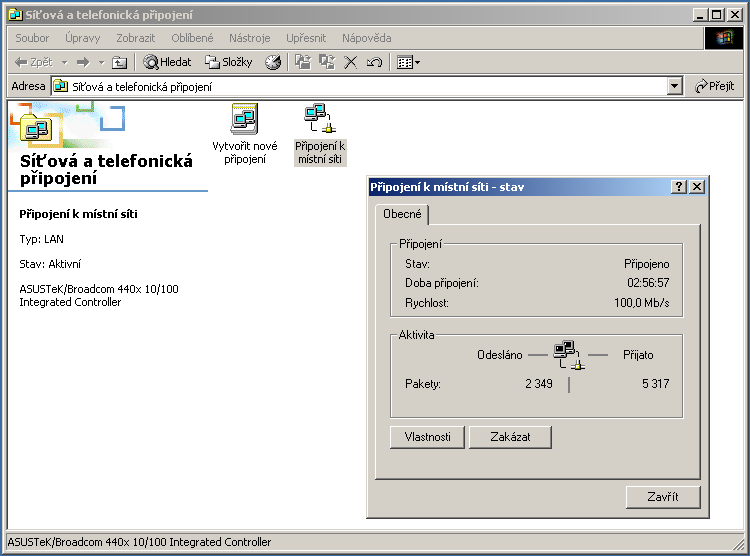Click the Hledat (Search) toolbar icon

pos(167,62)
